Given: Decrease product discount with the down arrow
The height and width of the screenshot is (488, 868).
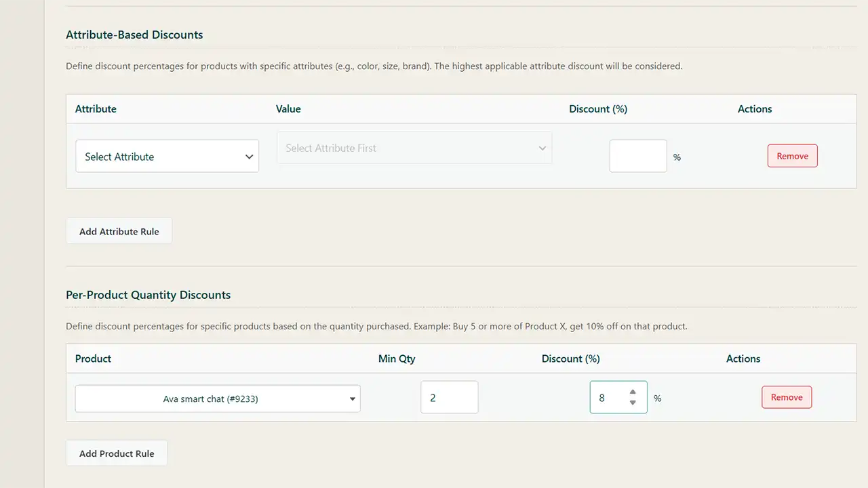Looking at the screenshot, I should tap(633, 403).
